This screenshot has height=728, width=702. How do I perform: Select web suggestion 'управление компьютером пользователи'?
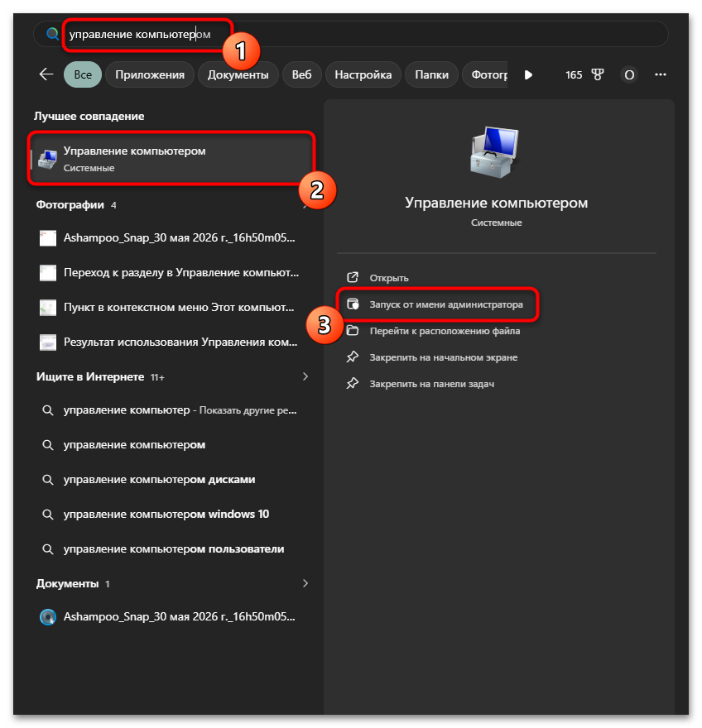(x=172, y=548)
